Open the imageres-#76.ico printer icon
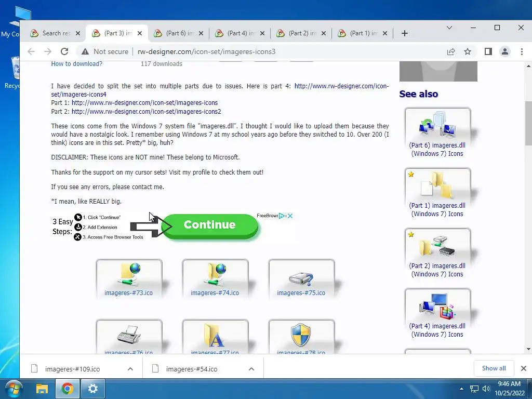 point(129,337)
